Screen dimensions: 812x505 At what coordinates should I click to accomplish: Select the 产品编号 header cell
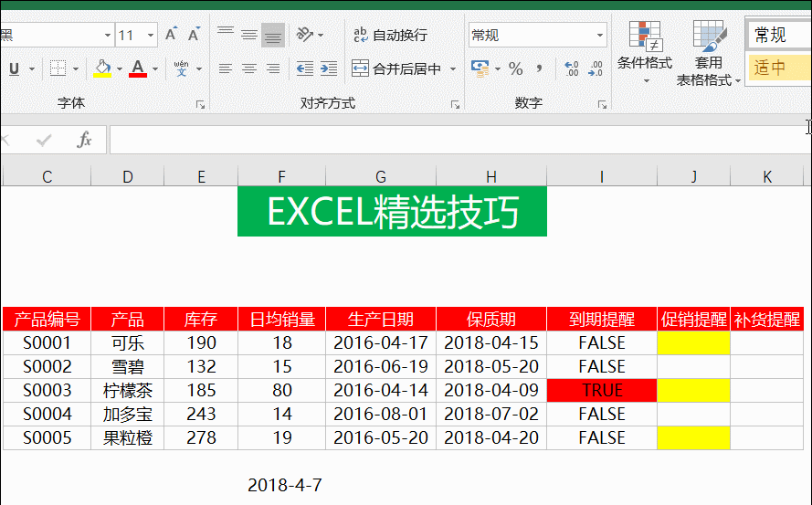[47, 319]
